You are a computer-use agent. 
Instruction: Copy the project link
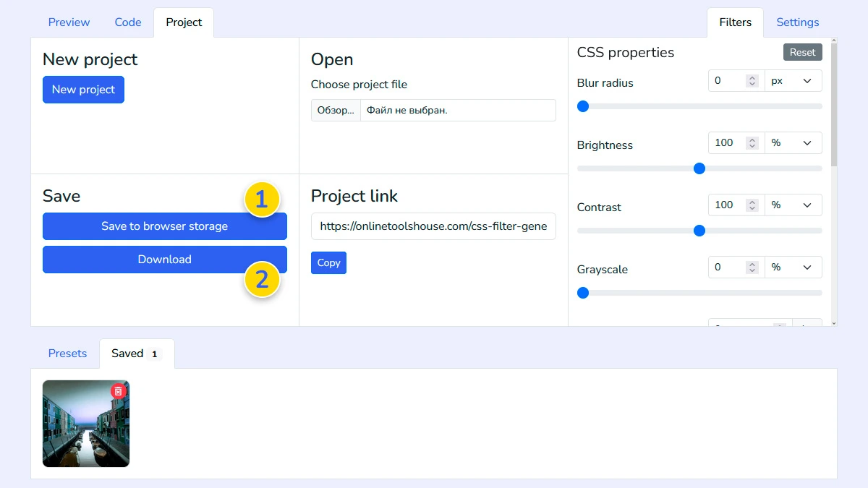pos(328,262)
